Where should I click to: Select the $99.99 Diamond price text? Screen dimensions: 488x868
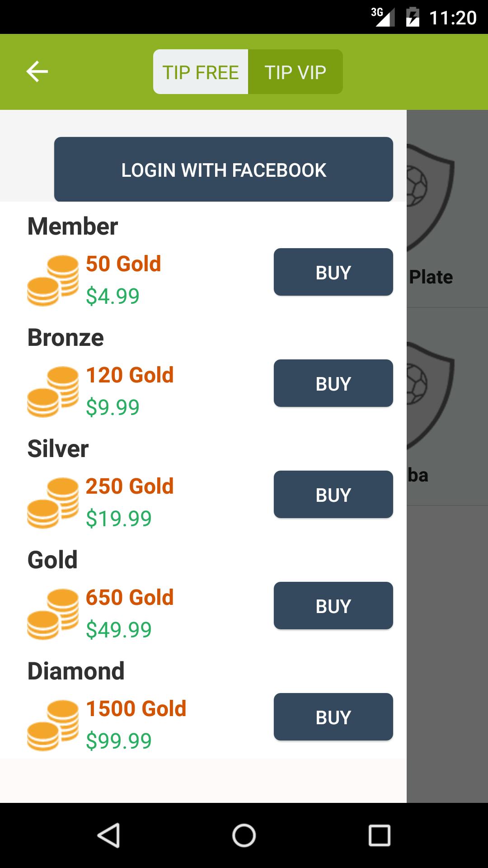point(119,741)
